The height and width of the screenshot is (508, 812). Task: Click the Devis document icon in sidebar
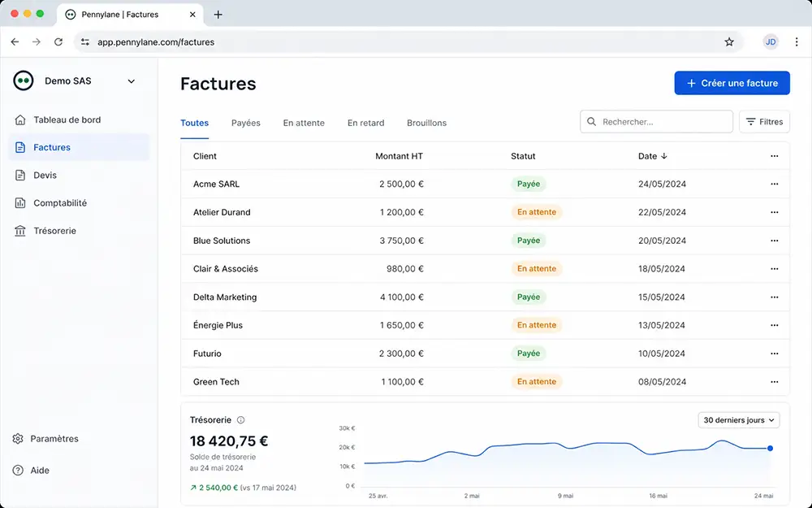(x=20, y=176)
